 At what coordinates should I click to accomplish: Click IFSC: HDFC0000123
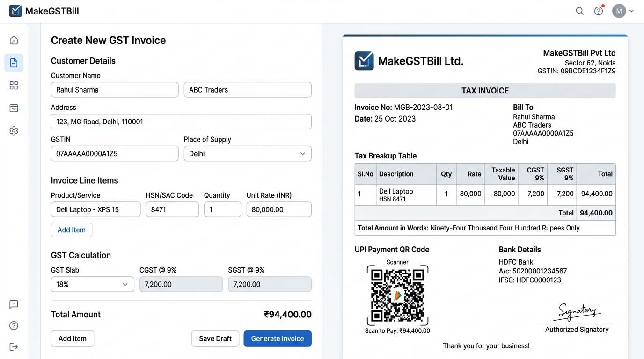[530, 280]
